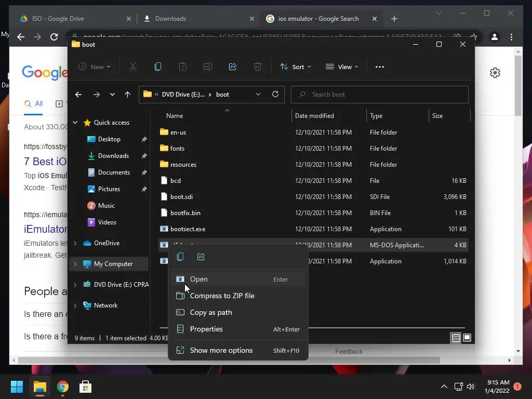Collapse the Quick access tree node
The height and width of the screenshot is (399, 532).
[x=75, y=123]
